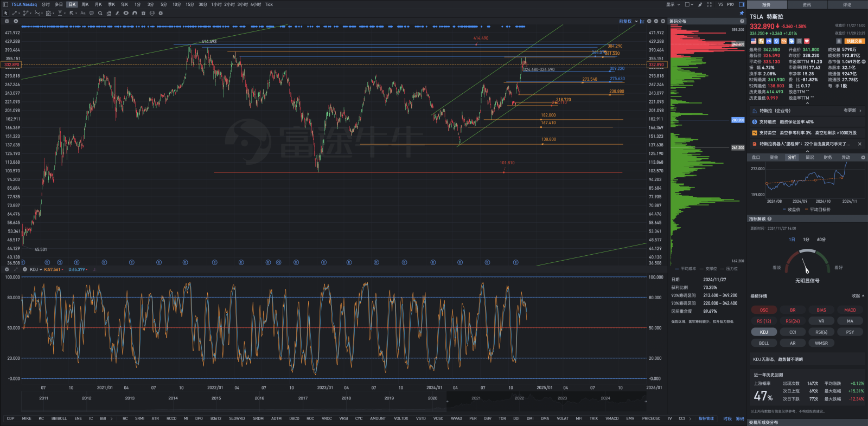Dismiss the Tesla robot news banner
The height and width of the screenshot is (426, 868).
pyautogui.click(x=860, y=144)
